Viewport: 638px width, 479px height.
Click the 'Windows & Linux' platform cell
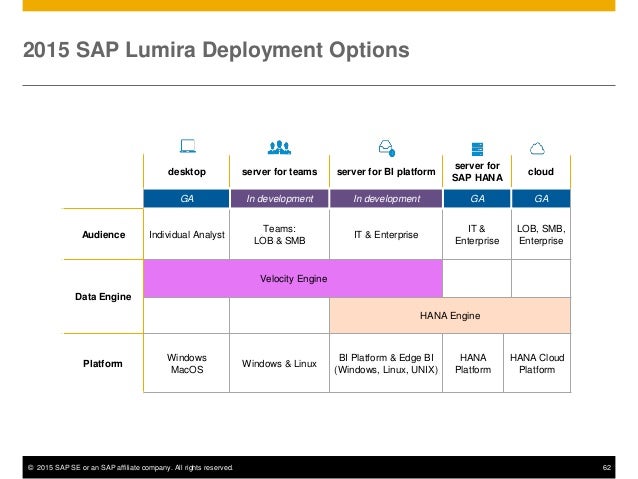[x=280, y=364]
